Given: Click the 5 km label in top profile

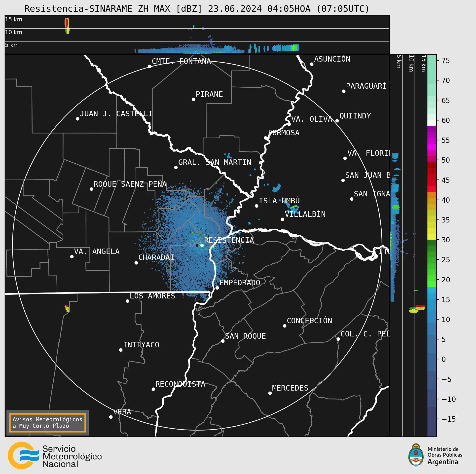Looking at the screenshot, I should pyautogui.click(x=12, y=45).
